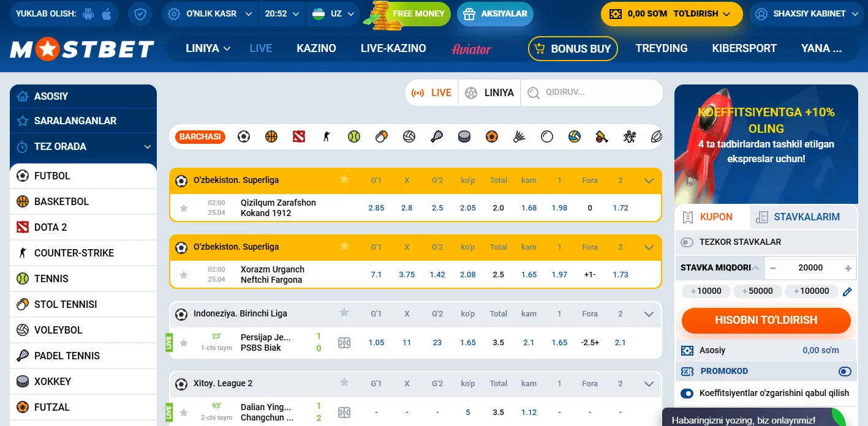Click the Mostbet logo
Image resolution: width=868 pixels, height=426 pixels.
[82, 49]
